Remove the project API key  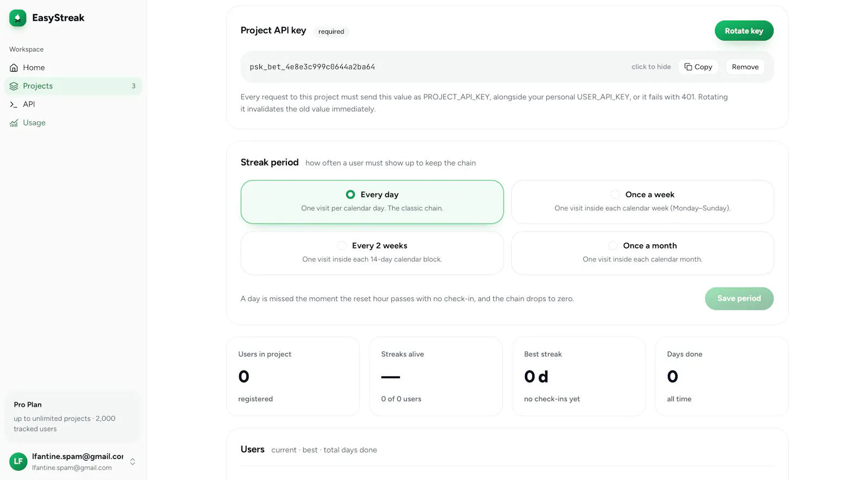click(745, 67)
